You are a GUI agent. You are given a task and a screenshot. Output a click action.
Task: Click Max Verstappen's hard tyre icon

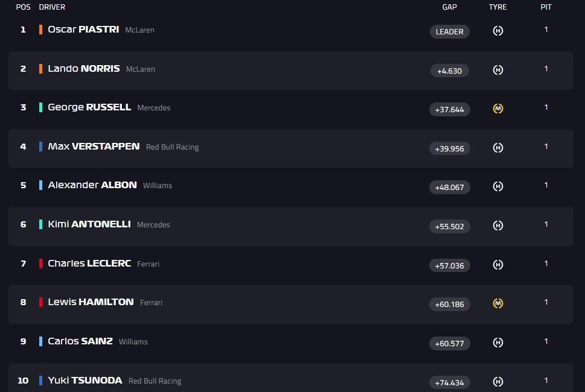pos(497,148)
